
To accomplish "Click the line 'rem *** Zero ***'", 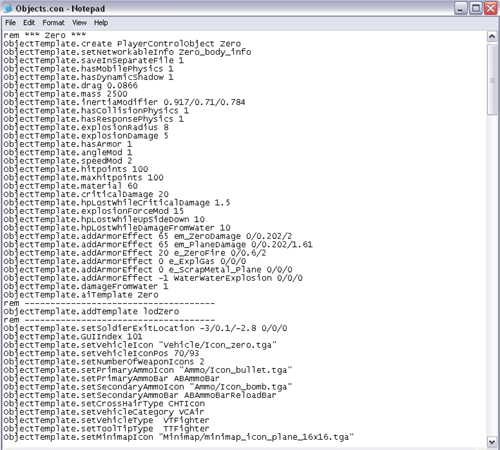I will (45, 35).
